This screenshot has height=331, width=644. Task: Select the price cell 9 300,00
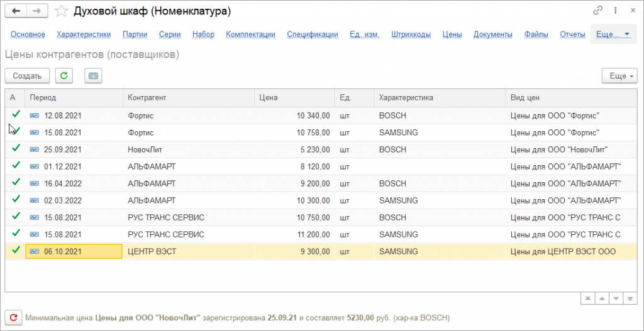[x=294, y=251]
